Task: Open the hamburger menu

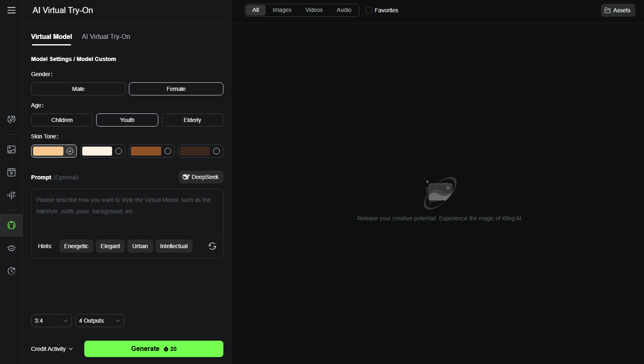Action: click(x=11, y=10)
